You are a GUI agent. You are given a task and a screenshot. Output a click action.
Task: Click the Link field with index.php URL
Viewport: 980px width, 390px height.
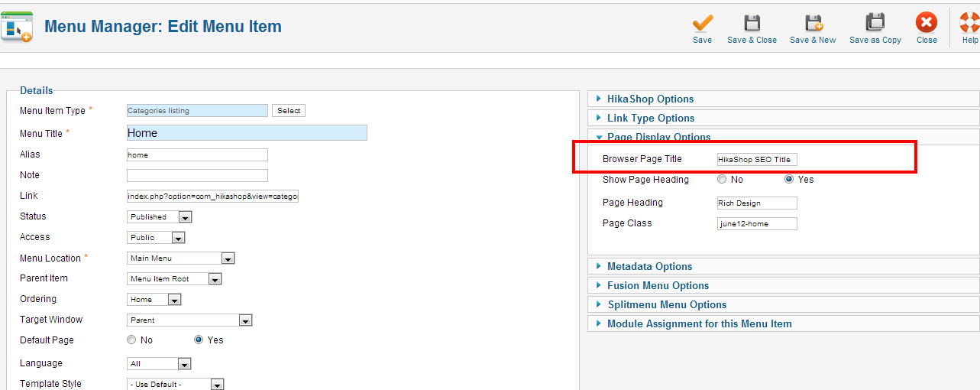point(212,197)
